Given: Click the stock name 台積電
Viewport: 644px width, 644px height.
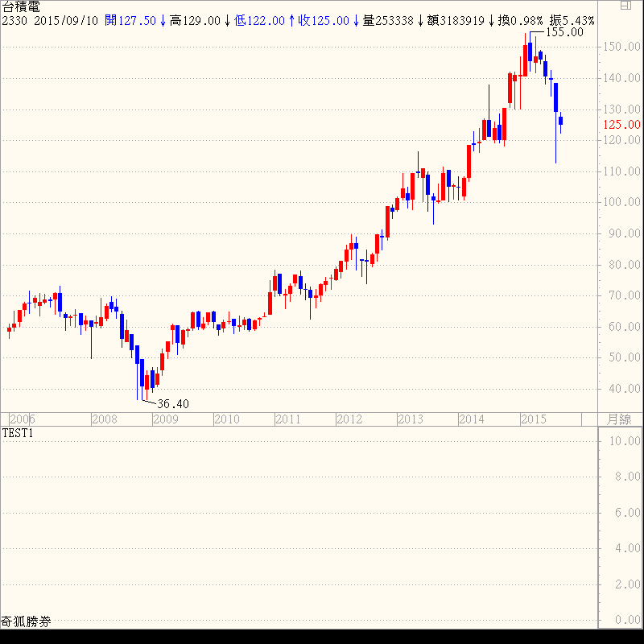Looking at the screenshot, I should click(x=21, y=7).
